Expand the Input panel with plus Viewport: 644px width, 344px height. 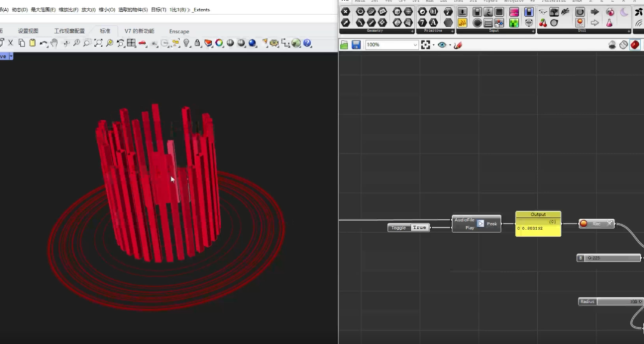532,31
